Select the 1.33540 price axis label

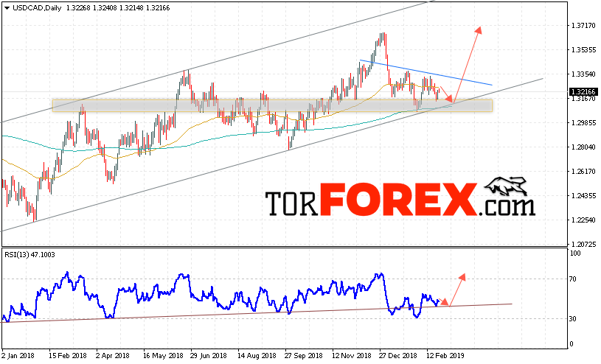pyautogui.click(x=583, y=74)
